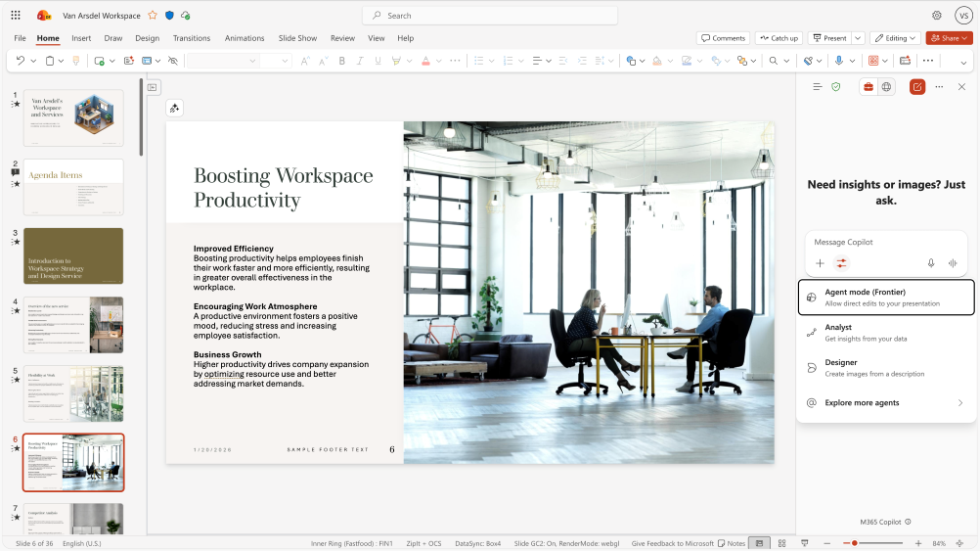
Task: Toggle the work briefcase mode in Copilot
Action: (x=869, y=87)
